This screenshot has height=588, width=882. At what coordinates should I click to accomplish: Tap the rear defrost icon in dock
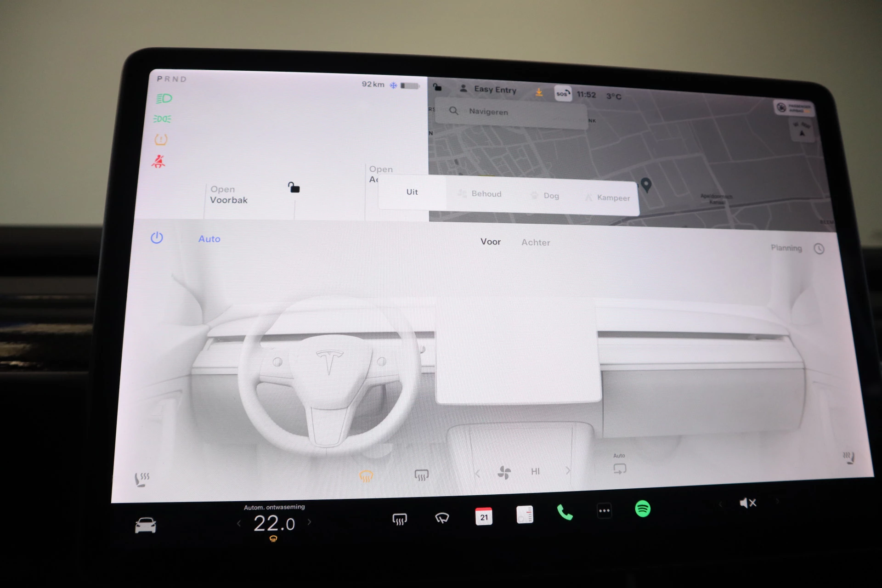tap(400, 520)
